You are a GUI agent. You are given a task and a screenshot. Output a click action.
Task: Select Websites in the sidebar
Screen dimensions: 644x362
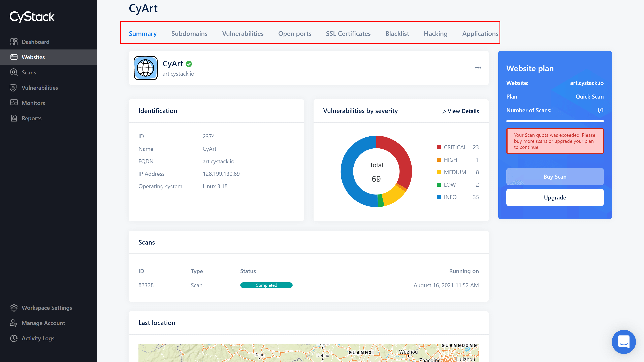point(48,57)
